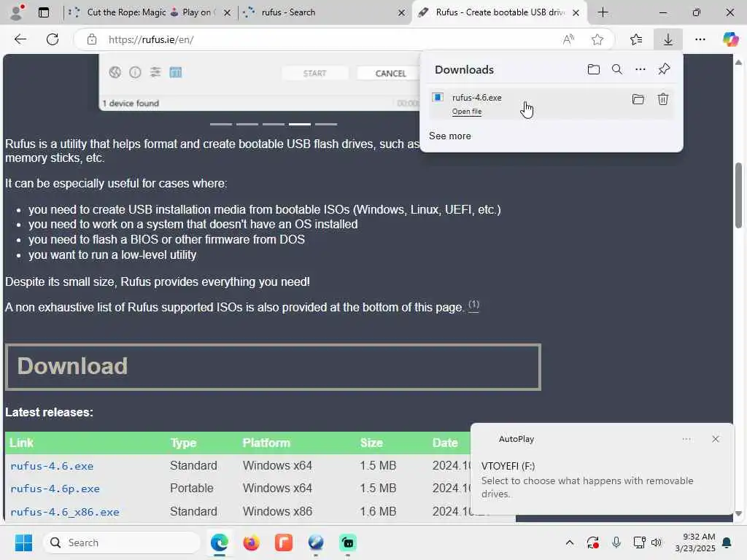Launch Firefox from taskbar
The width and height of the screenshot is (747, 560).
click(x=251, y=542)
